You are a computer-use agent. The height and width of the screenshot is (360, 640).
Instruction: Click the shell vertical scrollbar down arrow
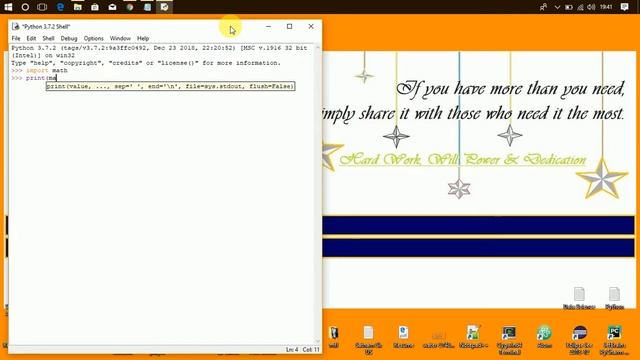click(318, 341)
